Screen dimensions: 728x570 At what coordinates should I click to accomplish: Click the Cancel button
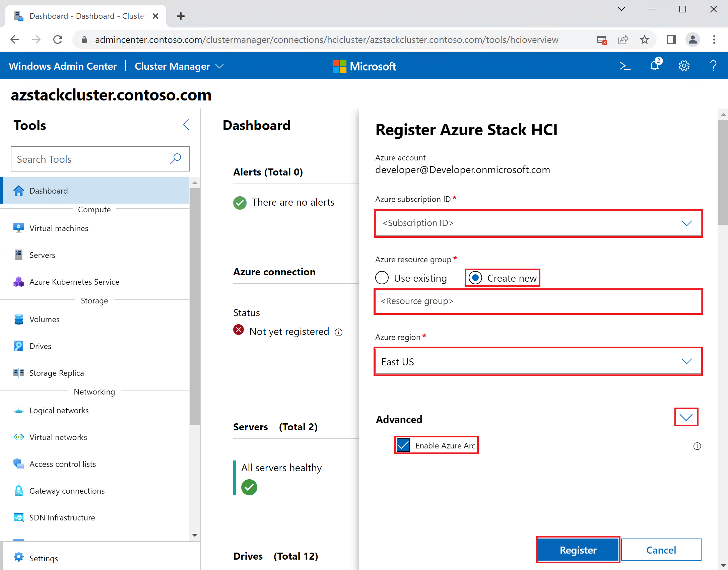click(x=661, y=550)
